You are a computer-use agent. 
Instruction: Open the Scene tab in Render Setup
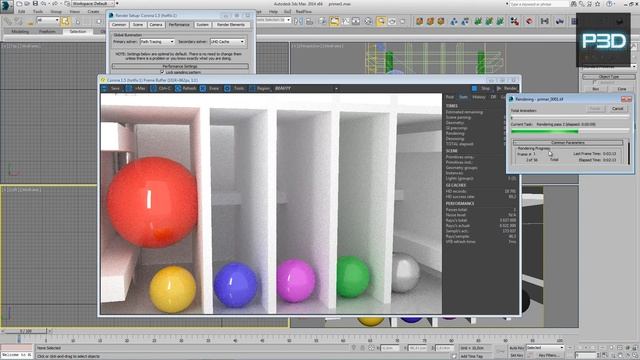[138, 25]
